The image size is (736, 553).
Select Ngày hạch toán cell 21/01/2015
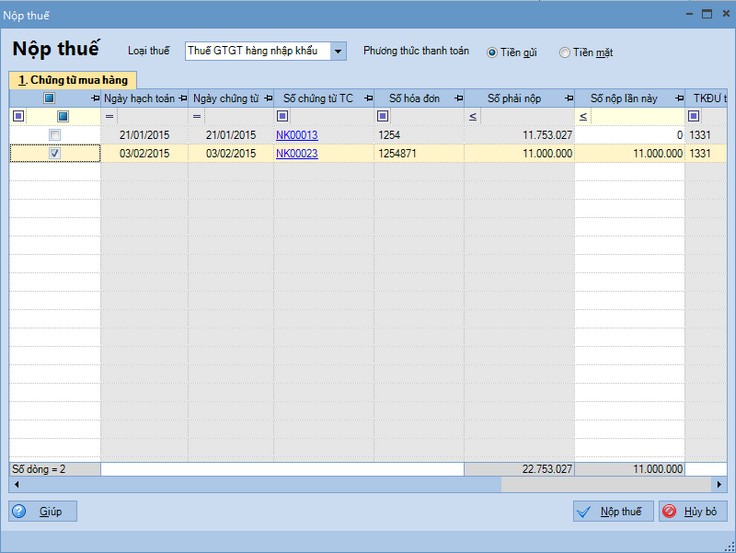(x=145, y=135)
